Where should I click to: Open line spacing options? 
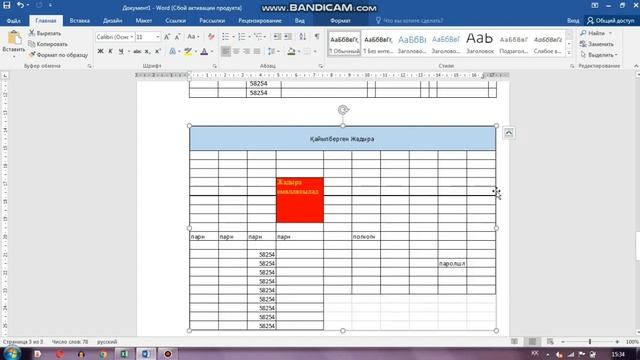pos(273,51)
